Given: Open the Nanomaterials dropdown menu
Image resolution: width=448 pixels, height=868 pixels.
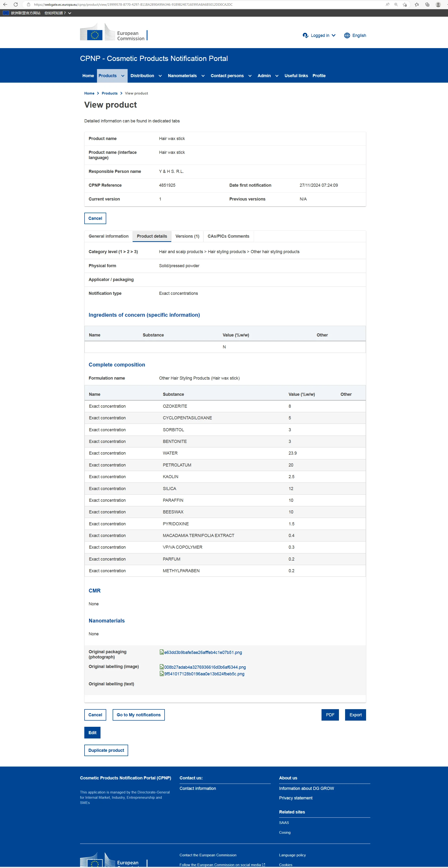Looking at the screenshot, I should 203,76.
